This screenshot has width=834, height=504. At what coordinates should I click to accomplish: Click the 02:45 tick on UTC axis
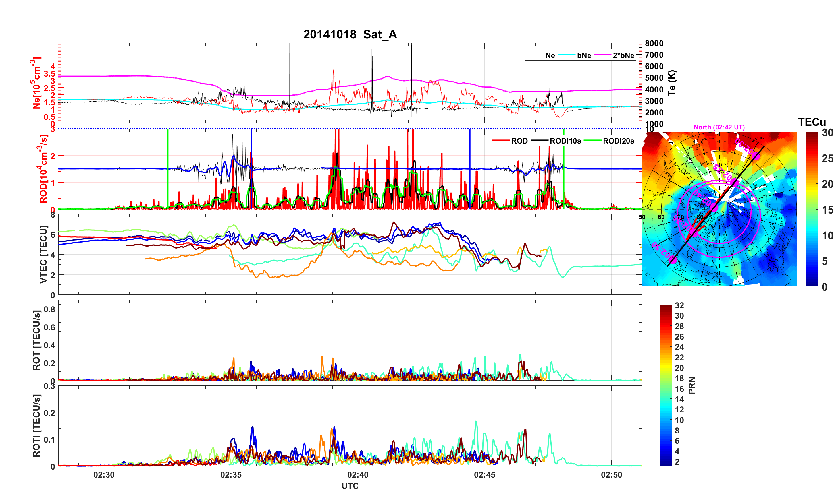(x=484, y=474)
